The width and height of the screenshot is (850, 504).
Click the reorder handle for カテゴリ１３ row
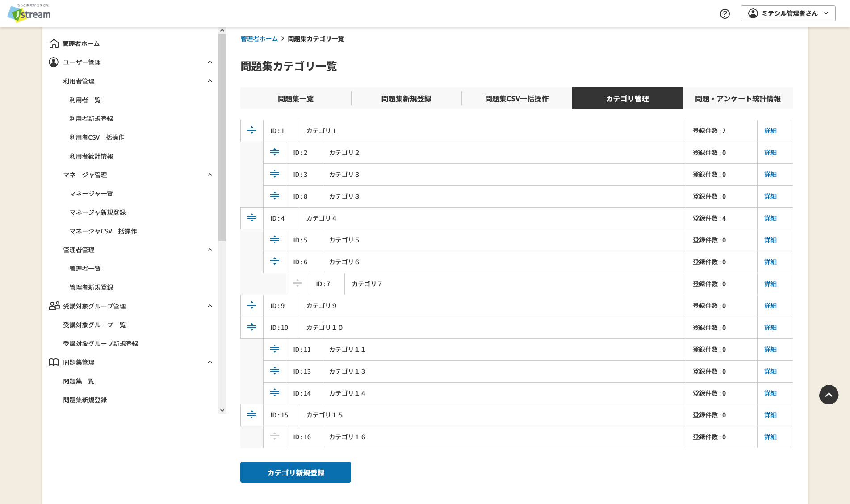[x=275, y=371]
